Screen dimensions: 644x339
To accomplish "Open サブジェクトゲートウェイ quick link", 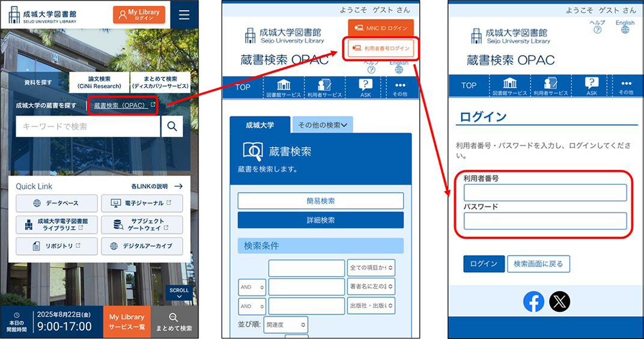I will [142, 224].
